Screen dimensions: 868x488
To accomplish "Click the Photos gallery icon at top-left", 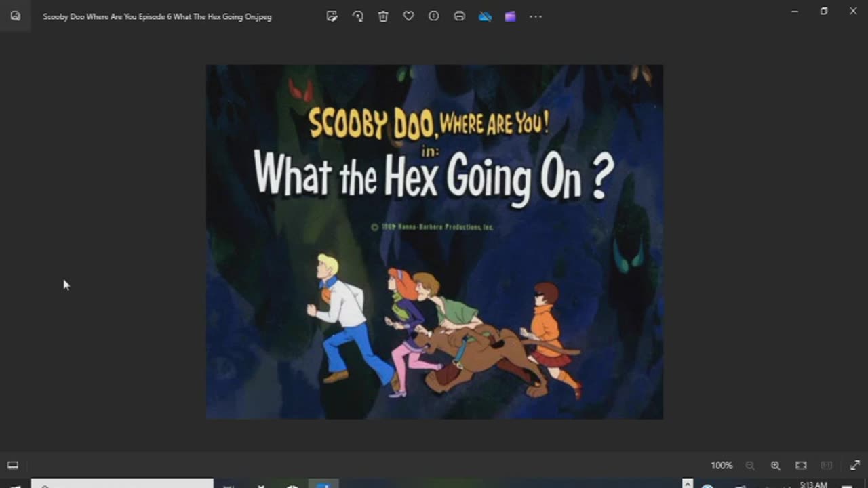I will 15,16.
